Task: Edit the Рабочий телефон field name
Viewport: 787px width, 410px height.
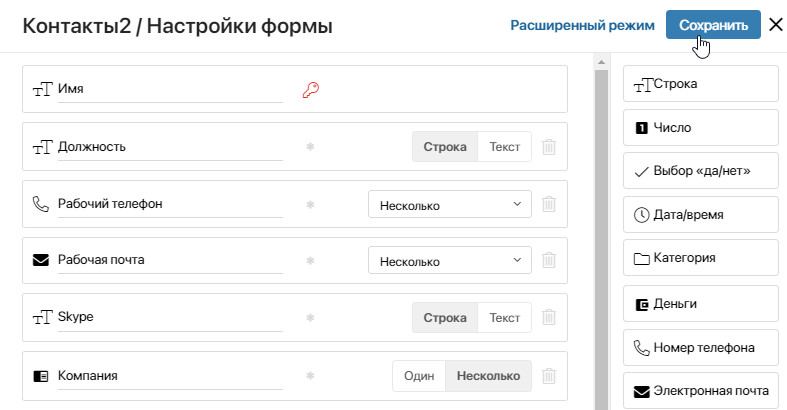Action: click(x=170, y=204)
